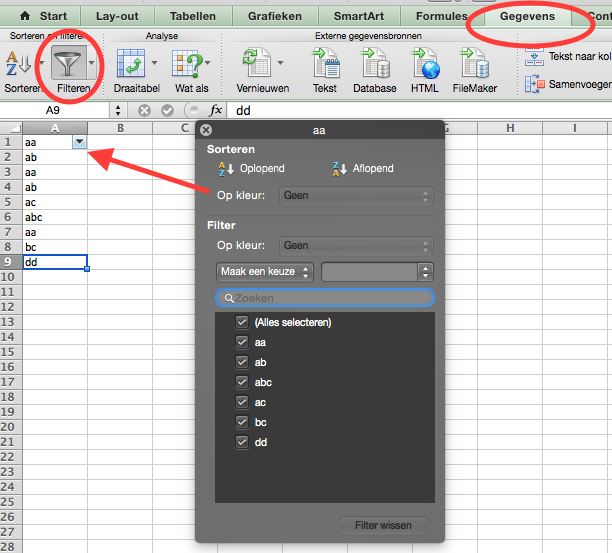Viewport: 612px width, 553px height.
Task: Expand the Draaitabel dropdown arrow
Action: pyautogui.click(x=155, y=63)
